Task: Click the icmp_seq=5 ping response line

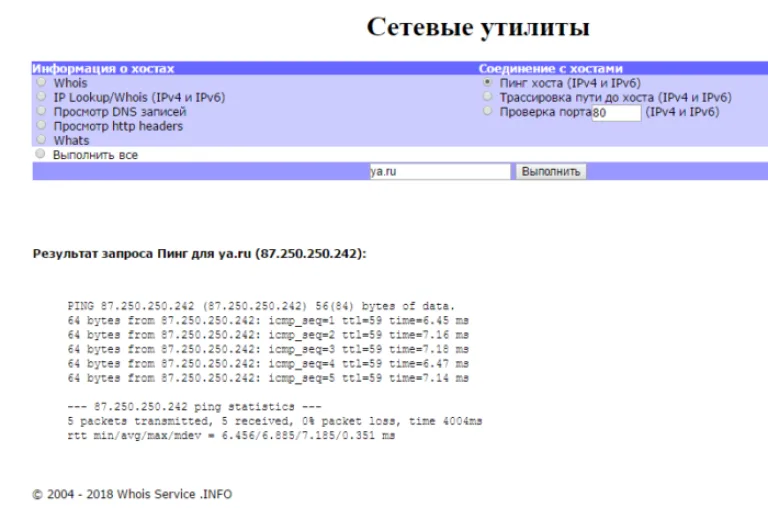Action: coord(268,378)
